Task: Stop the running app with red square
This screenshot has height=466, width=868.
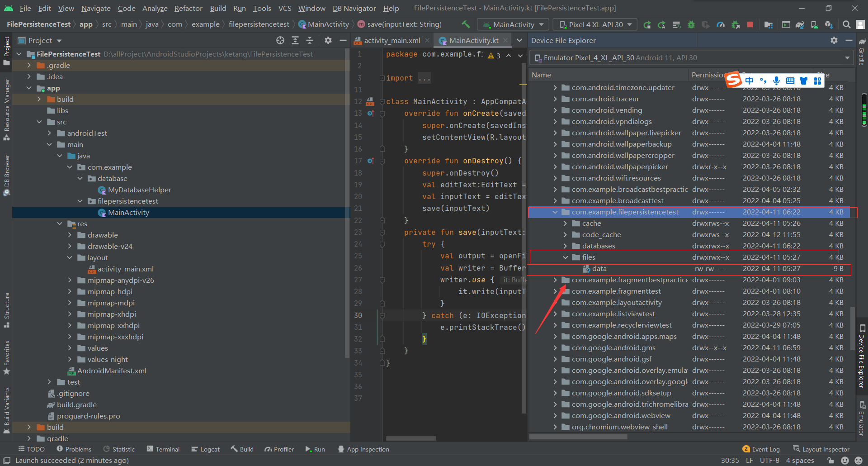Action: point(750,24)
